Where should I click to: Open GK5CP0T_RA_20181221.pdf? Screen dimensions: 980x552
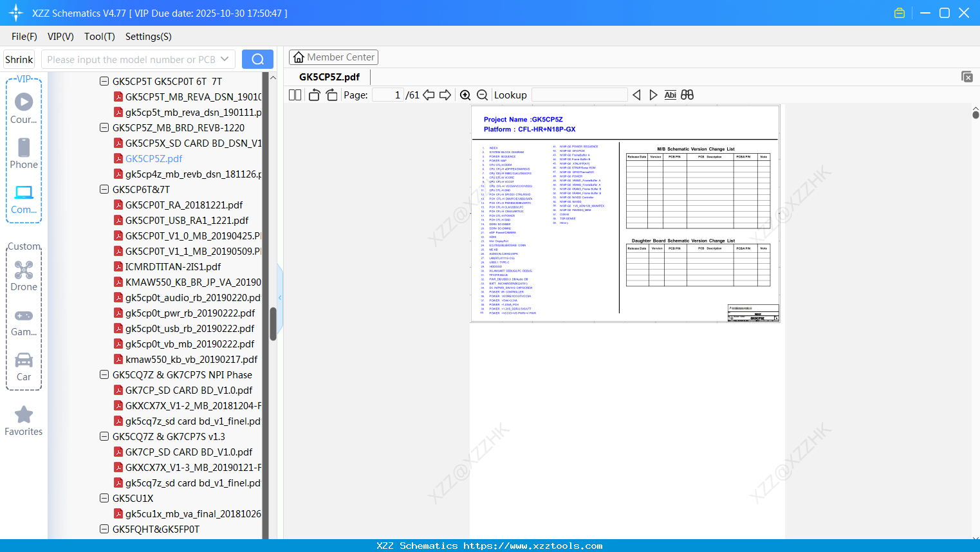[x=184, y=205]
